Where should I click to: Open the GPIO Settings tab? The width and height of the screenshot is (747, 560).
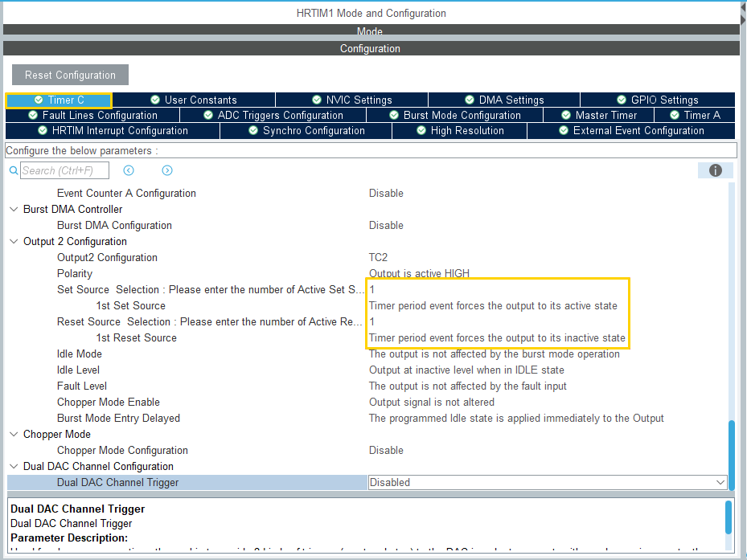point(658,100)
